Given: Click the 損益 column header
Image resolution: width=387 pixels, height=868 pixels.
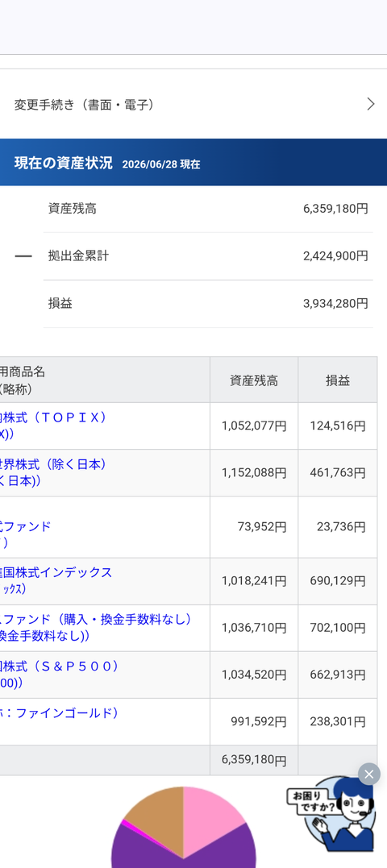Looking at the screenshot, I should tap(338, 380).
